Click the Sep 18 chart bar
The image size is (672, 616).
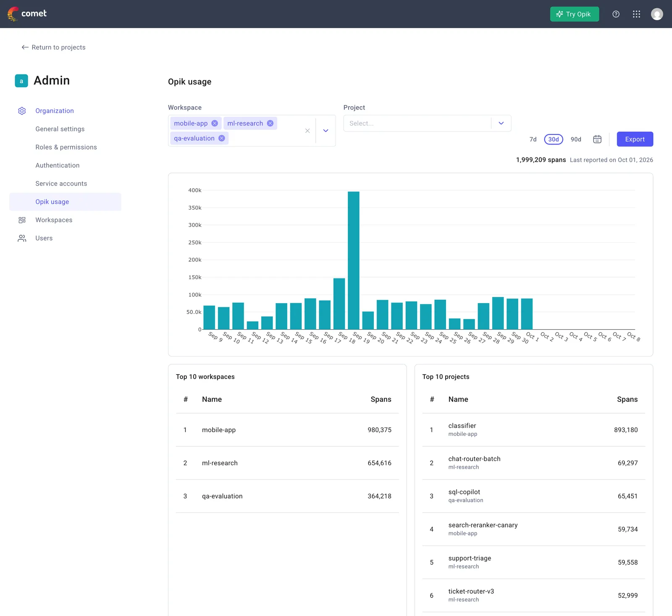tap(339, 304)
